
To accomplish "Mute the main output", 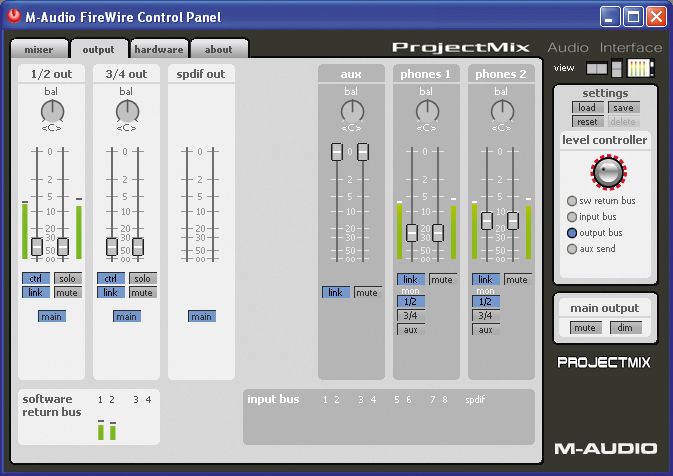I will point(585,327).
